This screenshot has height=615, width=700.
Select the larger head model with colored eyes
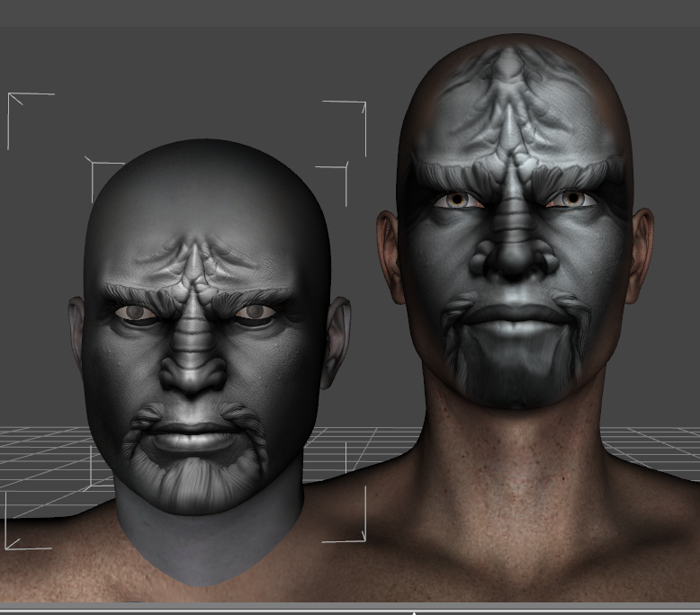pos(515,223)
